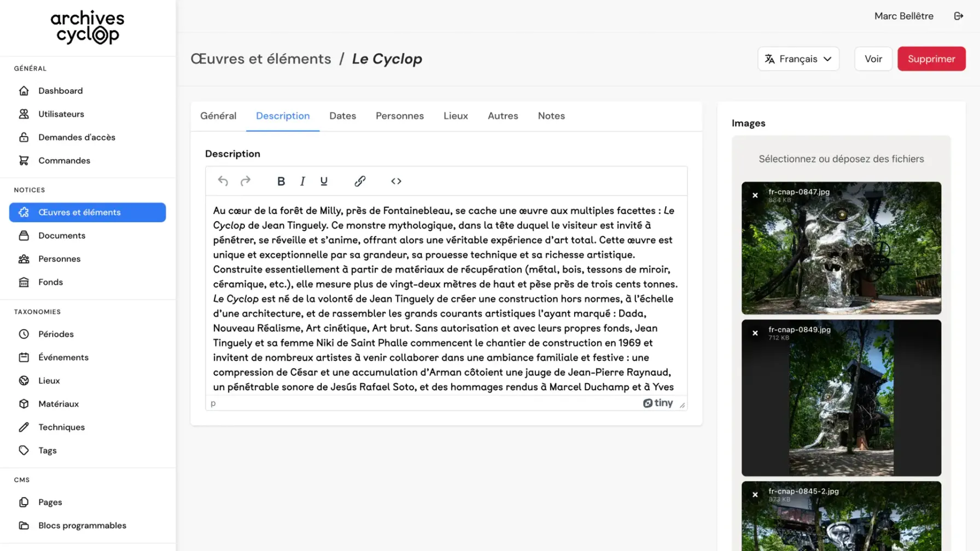Image resolution: width=980 pixels, height=551 pixels.
Task: Click the editor resize handle near tiny logo
Action: [x=682, y=405]
